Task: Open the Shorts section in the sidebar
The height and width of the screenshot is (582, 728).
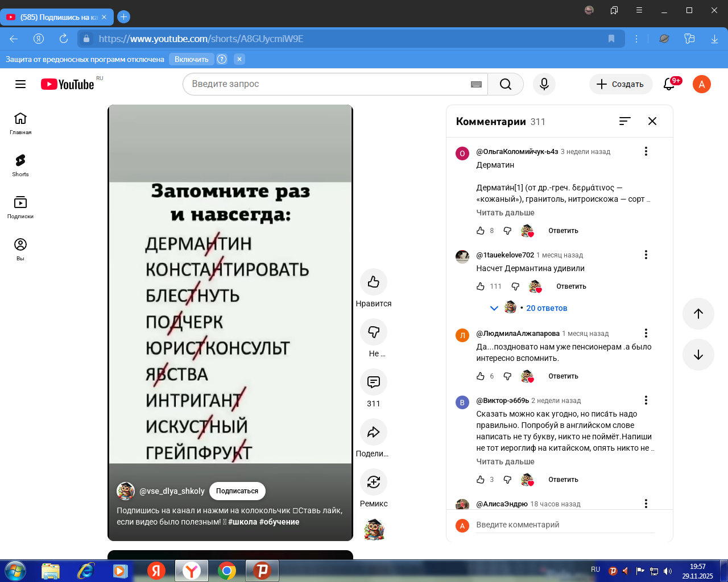Action: pos(20,165)
